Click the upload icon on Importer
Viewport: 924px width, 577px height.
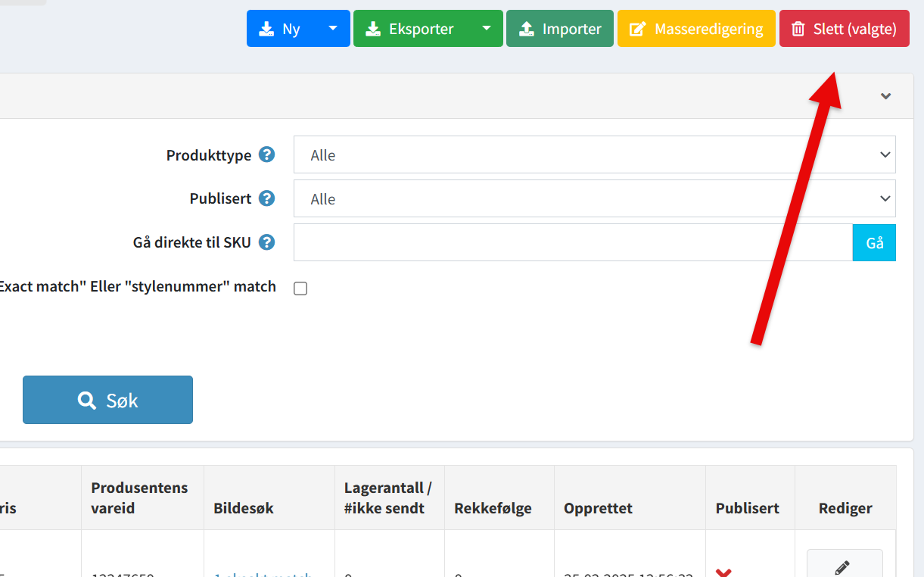(527, 29)
